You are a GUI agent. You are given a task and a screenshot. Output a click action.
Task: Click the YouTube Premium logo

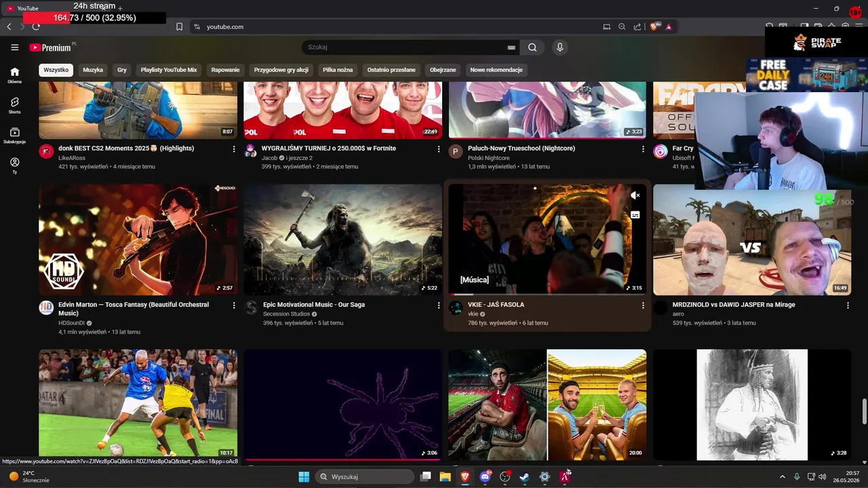click(x=51, y=47)
